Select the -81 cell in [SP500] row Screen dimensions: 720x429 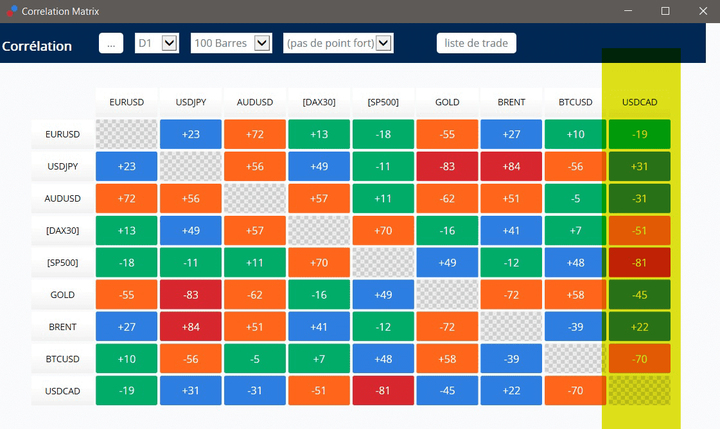640,263
